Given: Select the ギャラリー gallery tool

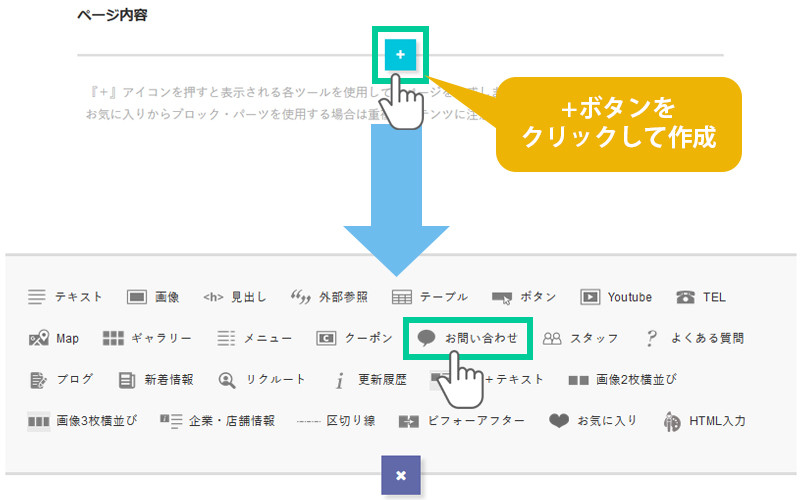Looking at the screenshot, I should pos(147,338).
